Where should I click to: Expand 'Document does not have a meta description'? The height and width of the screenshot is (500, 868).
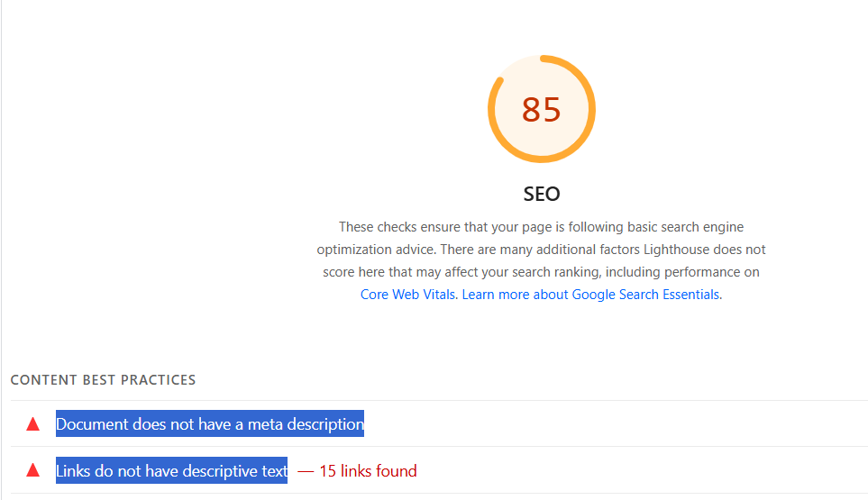(x=210, y=423)
